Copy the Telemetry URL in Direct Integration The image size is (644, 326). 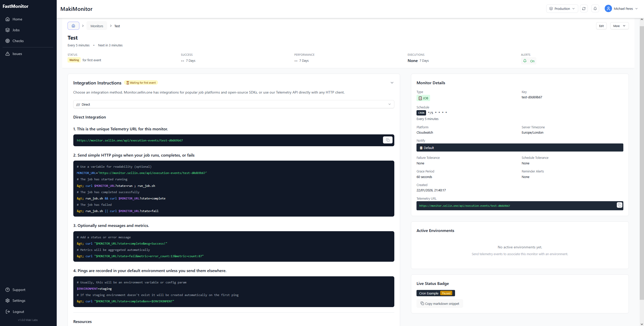click(x=388, y=140)
